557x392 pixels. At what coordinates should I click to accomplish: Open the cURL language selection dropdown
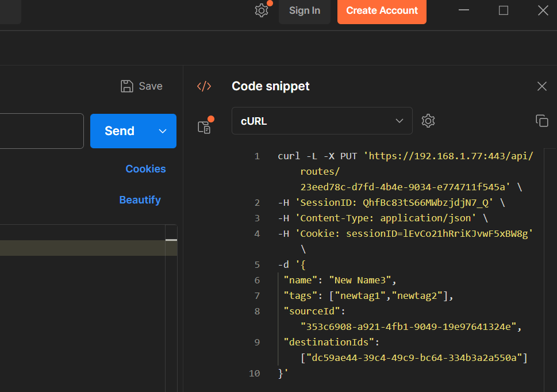322,121
